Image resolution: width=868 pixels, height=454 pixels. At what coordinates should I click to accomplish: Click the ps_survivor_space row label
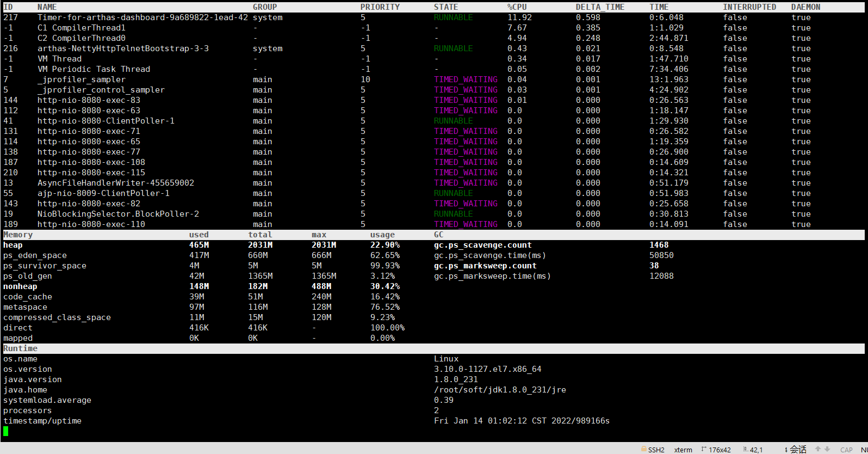coord(45,266)
